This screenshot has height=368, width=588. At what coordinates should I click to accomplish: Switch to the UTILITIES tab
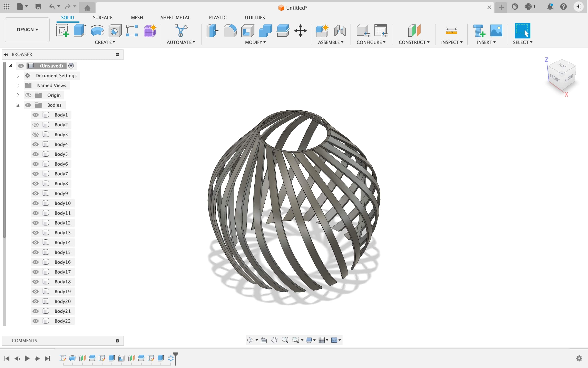coord(255,18)
